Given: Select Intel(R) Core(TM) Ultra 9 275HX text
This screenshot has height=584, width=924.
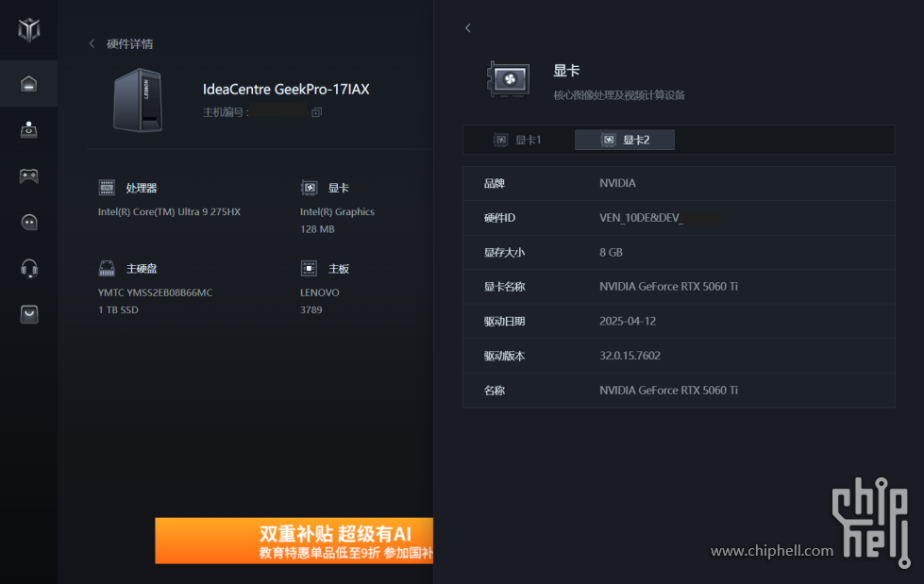Looking at the screenshot, I should pos(169,211).
